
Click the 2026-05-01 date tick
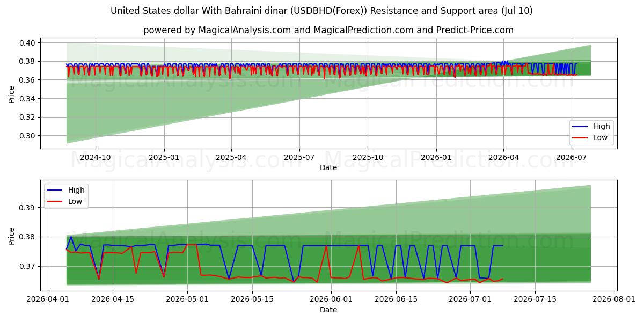click(187, 299)
